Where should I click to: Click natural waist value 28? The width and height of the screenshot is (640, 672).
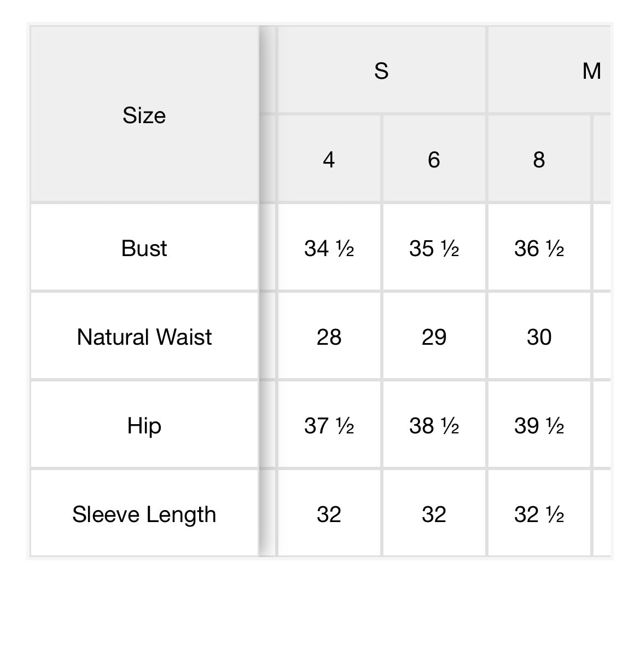(329, 337)
